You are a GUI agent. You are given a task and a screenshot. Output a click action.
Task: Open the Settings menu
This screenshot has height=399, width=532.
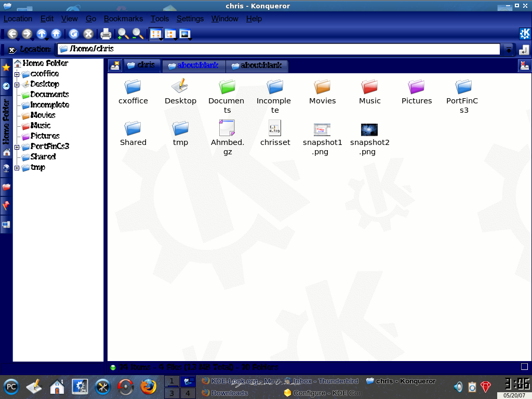pyautogui.click(x=190, y=19)
